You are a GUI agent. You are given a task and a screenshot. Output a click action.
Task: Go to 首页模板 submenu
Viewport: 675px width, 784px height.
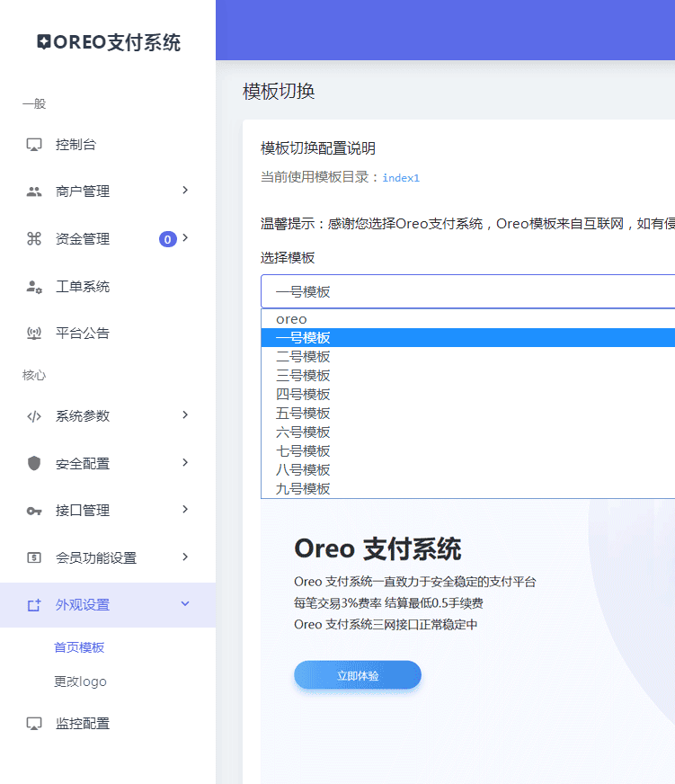79,647
